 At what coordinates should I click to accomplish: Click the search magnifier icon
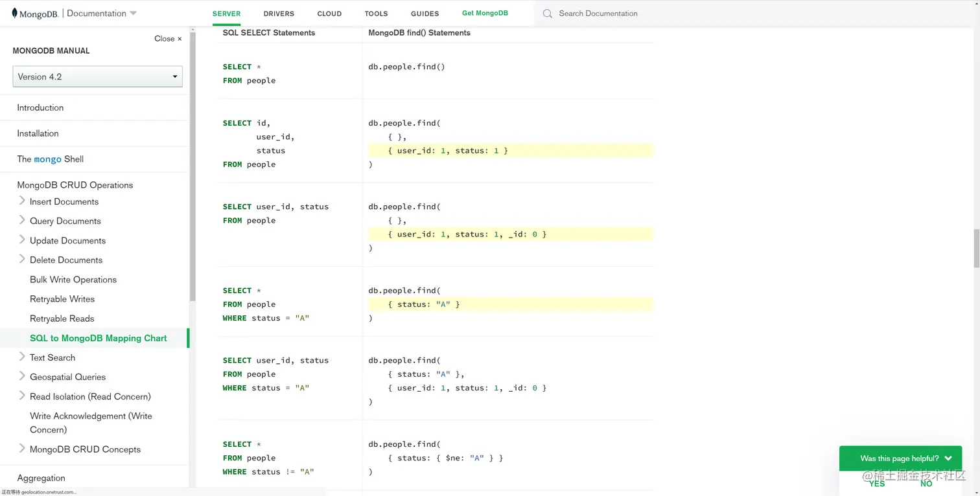[x=548, y=14]
